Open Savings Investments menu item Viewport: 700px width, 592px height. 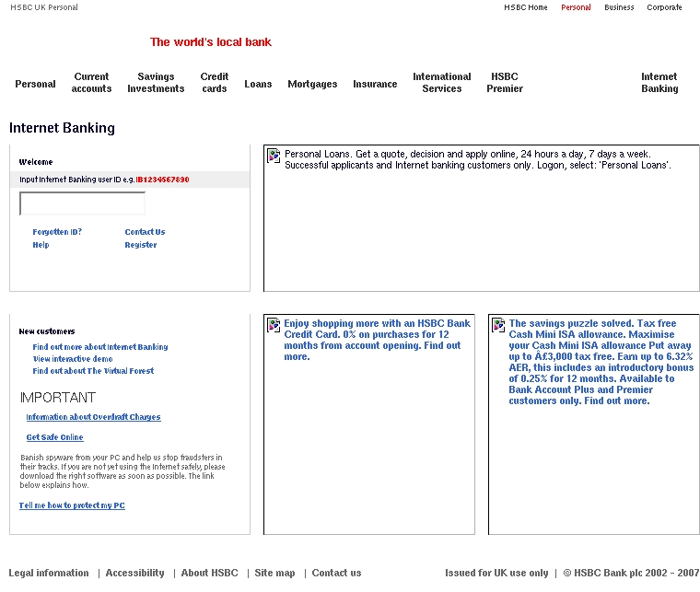pyautogui.click(x=156, y=83)
